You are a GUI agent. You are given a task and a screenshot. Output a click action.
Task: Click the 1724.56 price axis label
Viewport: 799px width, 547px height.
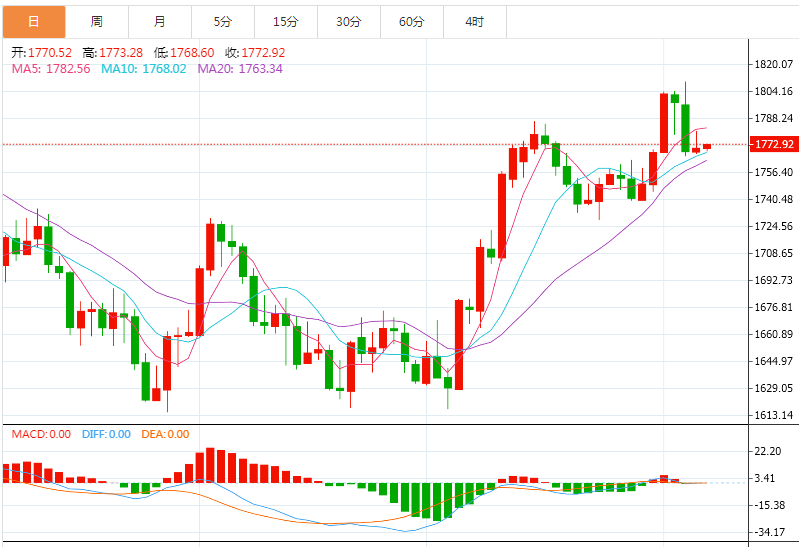click(774, 226)
